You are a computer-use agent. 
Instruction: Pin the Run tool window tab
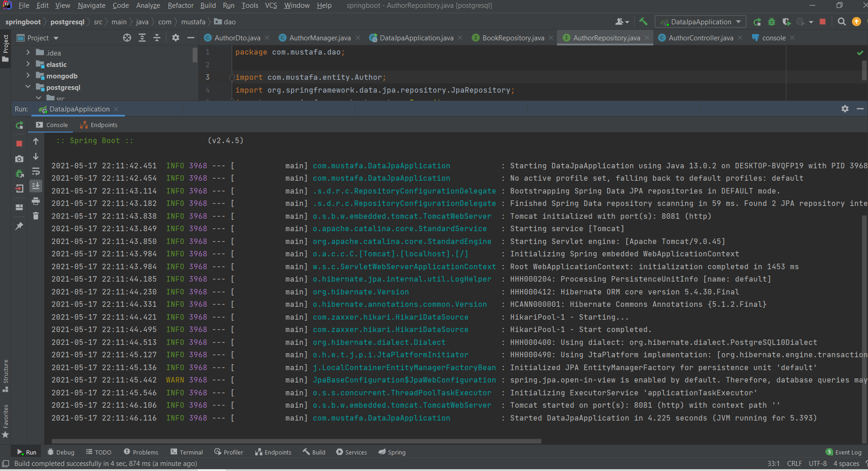click(x=19, y=226)
